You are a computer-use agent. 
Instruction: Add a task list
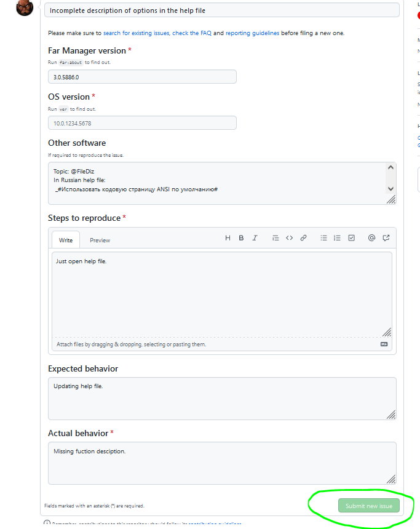pos(351,238)
